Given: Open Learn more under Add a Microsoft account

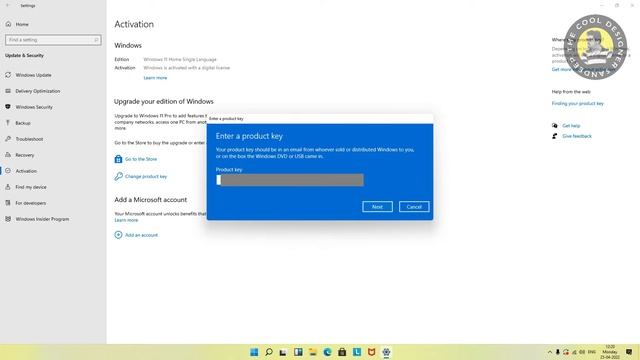Looking at the screenshot, I should pyautogui.click(x=126, y=220).
